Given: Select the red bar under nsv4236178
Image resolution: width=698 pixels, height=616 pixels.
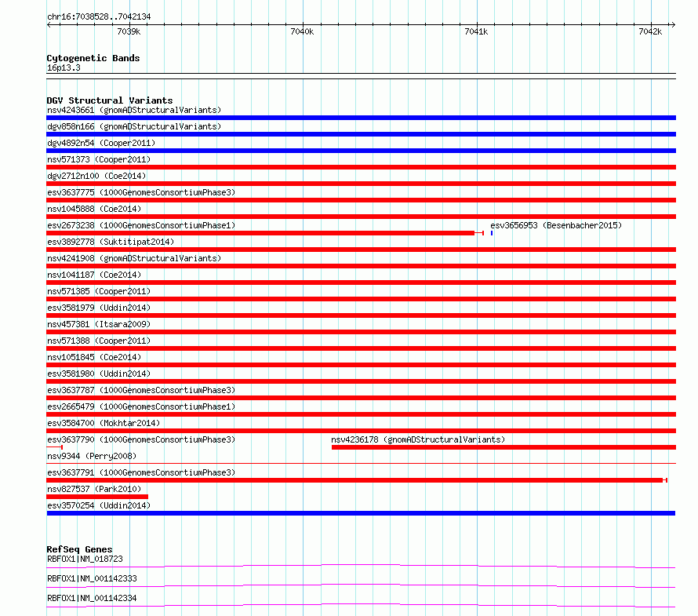Looking at the screenshot, I should 504,447.
